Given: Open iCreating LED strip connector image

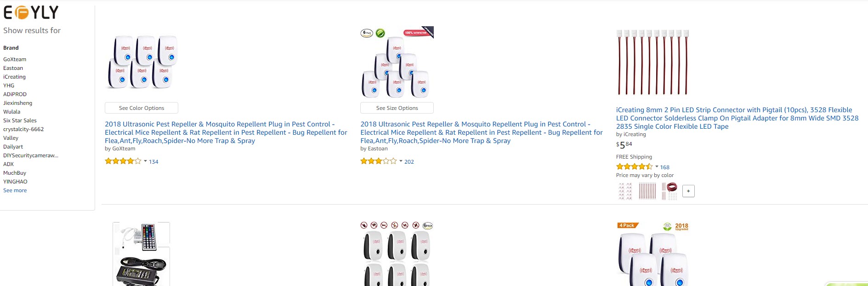Looking at the screenshot, I should click(x=652, y=63).
